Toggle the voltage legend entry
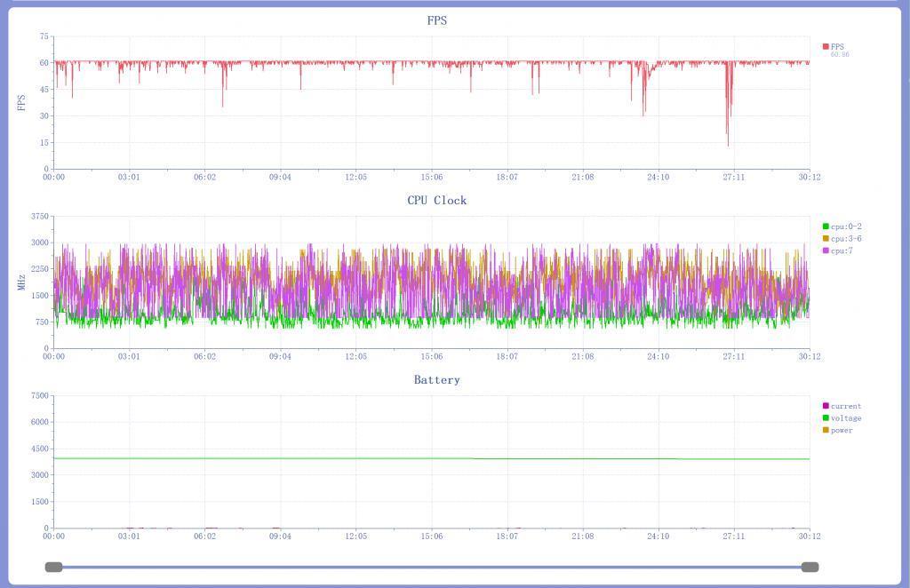This screenshot has width=910, height=588. (826, 418)
